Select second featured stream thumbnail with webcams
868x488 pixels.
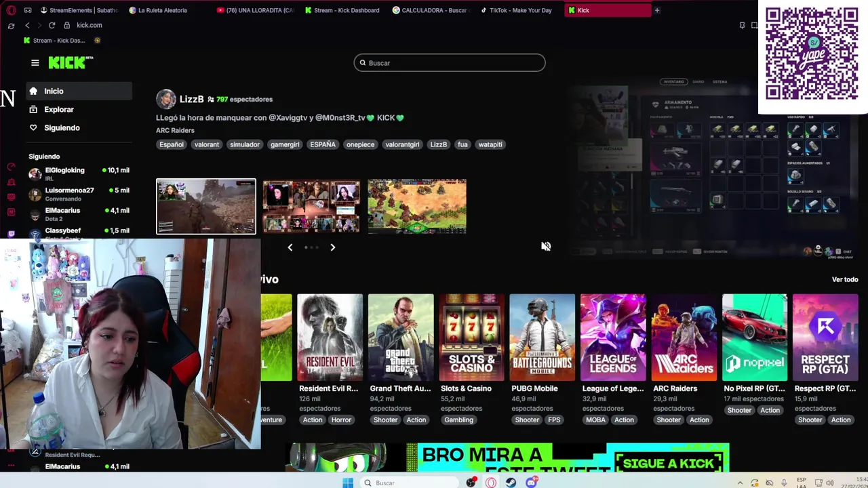(311, 206)
